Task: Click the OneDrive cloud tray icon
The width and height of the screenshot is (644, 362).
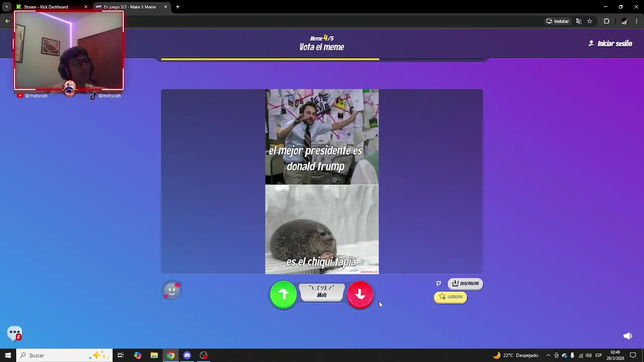Action: point(565,355)
